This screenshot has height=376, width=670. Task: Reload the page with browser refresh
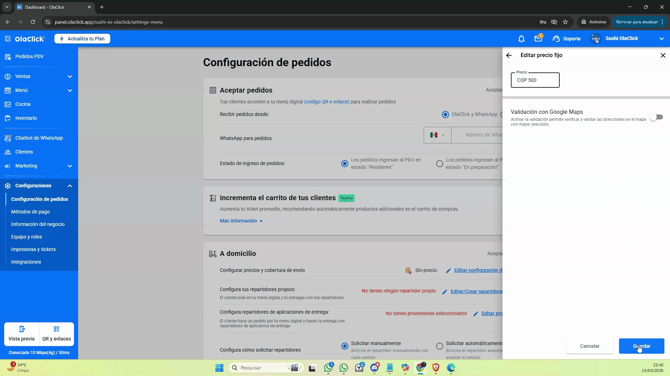click(x=32, y=22)
